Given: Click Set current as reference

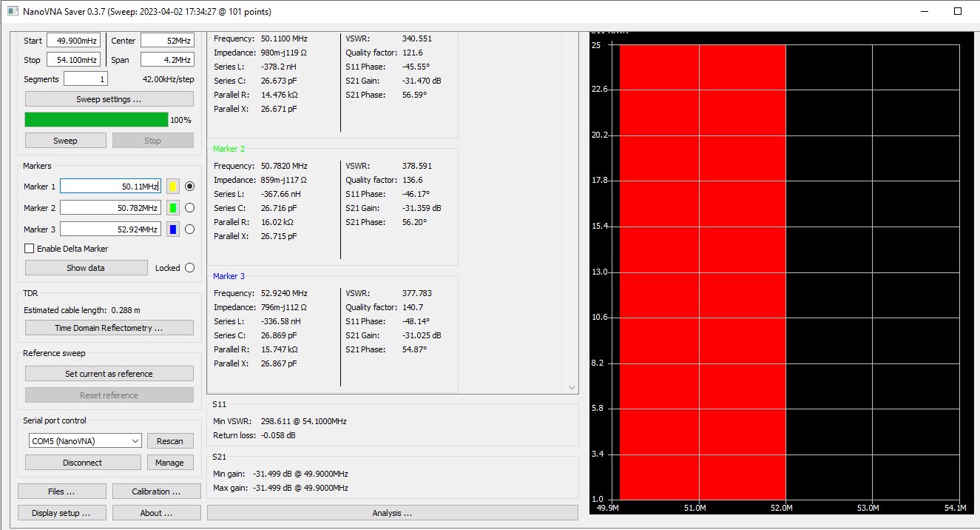Looking at the screenshot, I should [109, 374].
